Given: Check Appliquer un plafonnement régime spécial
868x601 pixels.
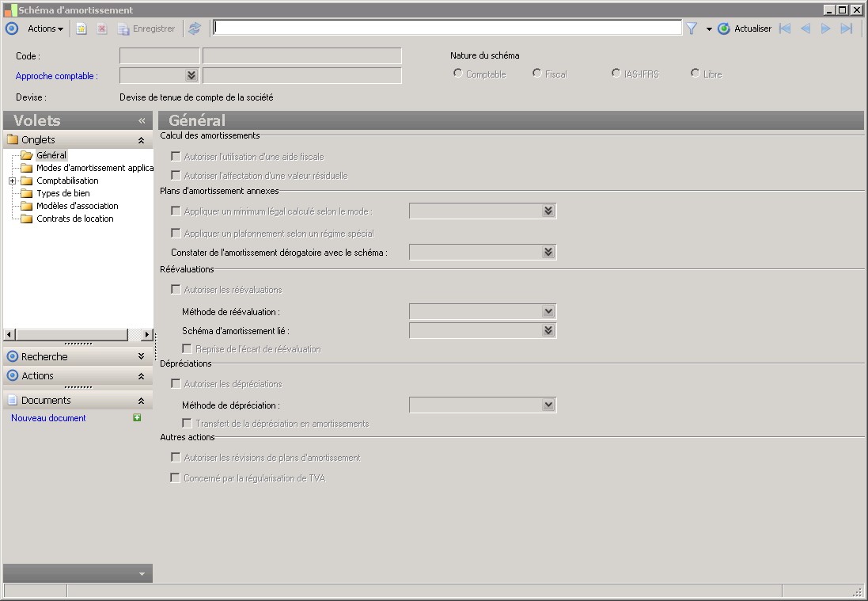Looking at the screenshot, I should (176, 233).
